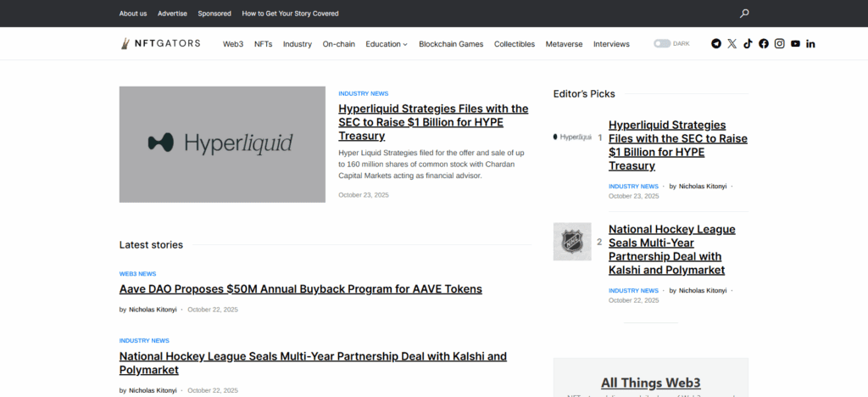Go to the Blockchain Games section
The height and width of the screenshot is (397, 868).
(x=451, y=44)
